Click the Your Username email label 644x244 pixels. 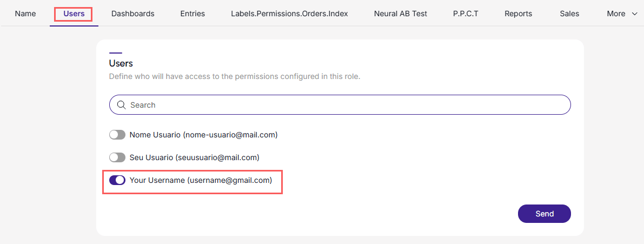[201, 180]
